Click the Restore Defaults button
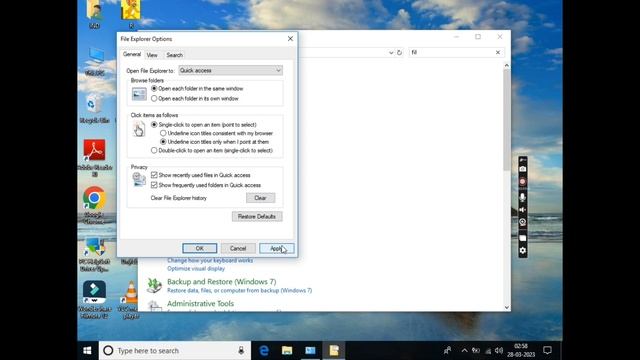The width and height of the screenshot is (640, 360). coord(257,216)
